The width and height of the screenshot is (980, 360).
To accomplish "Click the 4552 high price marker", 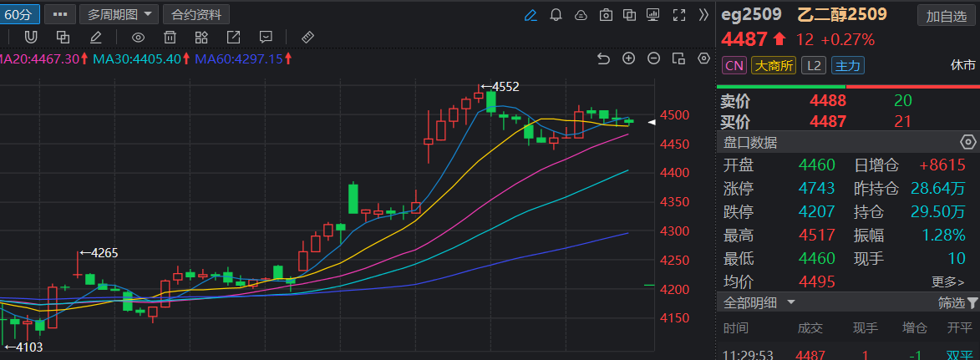I will click(500, 86).
